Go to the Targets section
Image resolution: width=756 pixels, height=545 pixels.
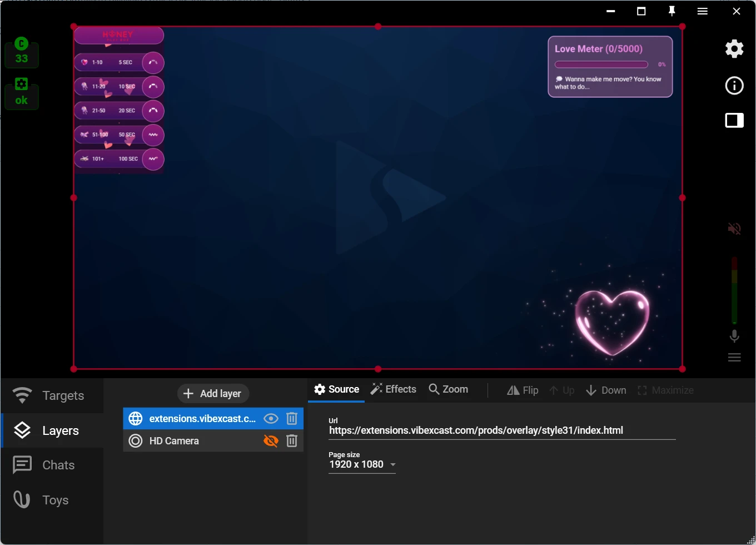point(52,395)
